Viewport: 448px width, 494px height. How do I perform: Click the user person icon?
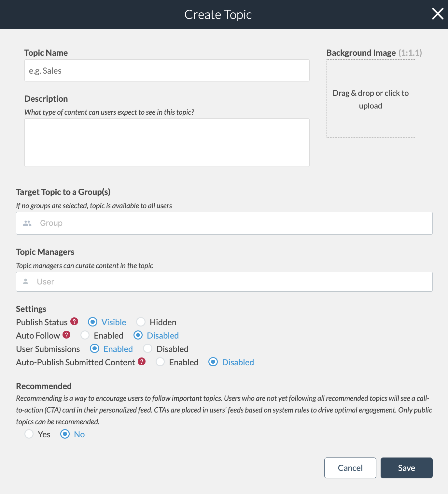click(26, 282)
